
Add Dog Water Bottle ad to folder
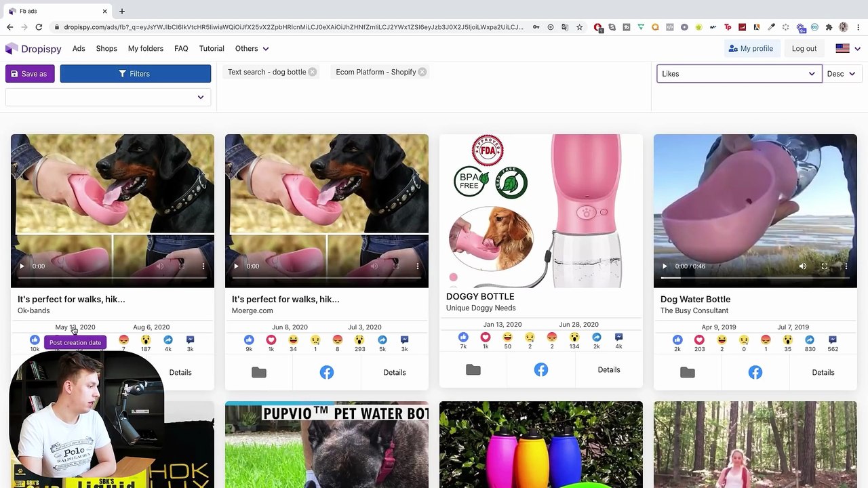[688, 372]
